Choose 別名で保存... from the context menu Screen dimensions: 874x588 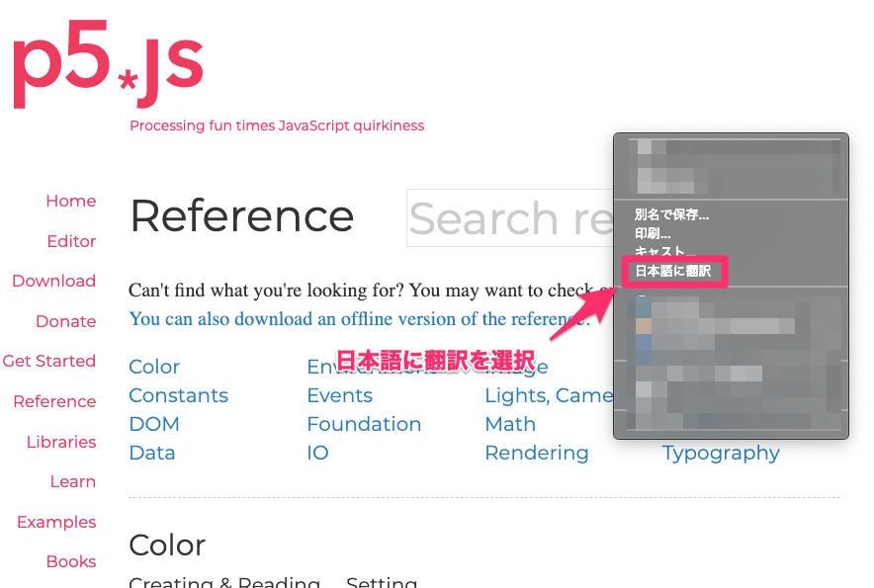click(672, 214)
